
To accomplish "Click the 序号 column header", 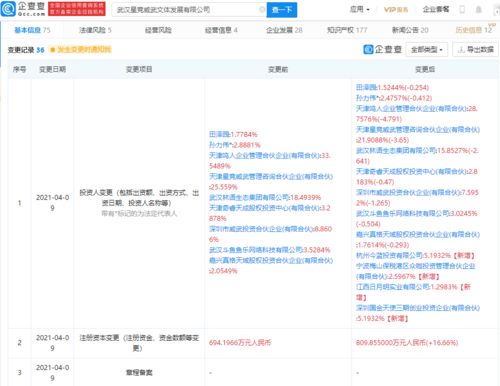I will 19,69.
